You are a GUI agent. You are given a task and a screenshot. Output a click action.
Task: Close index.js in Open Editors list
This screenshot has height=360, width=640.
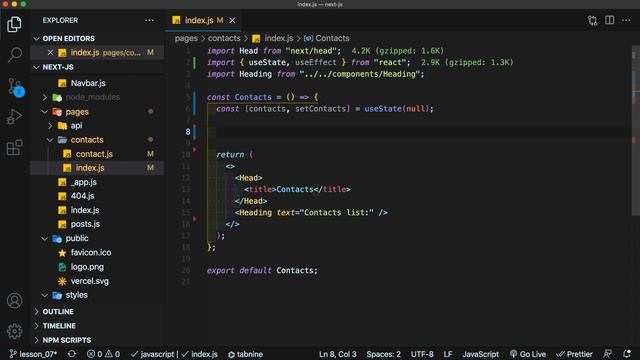coord(50,53)
